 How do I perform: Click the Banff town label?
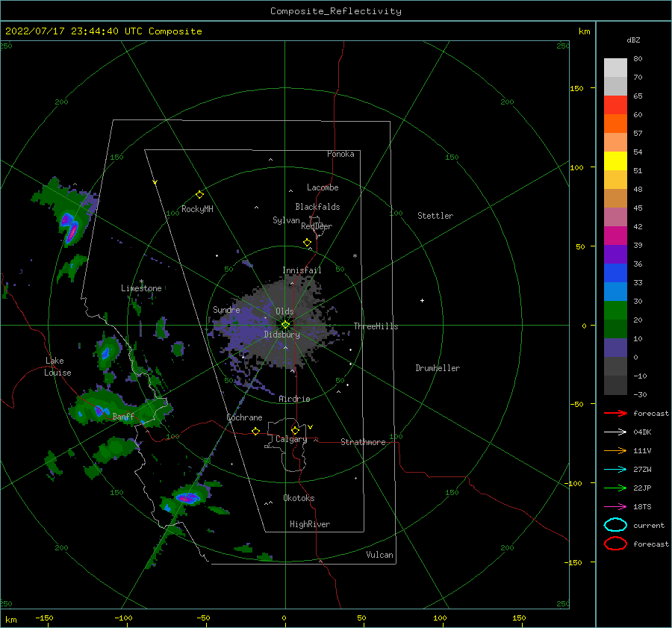click(x=123, y=417)
